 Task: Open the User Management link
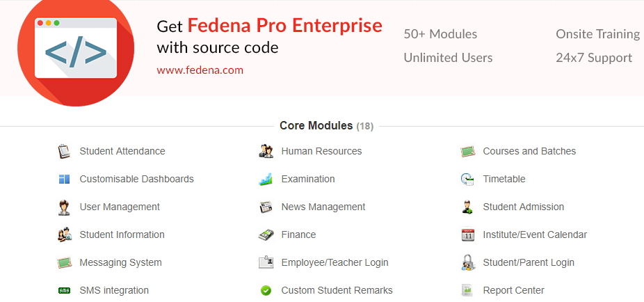pyautogui.click(x=120, y=207)
